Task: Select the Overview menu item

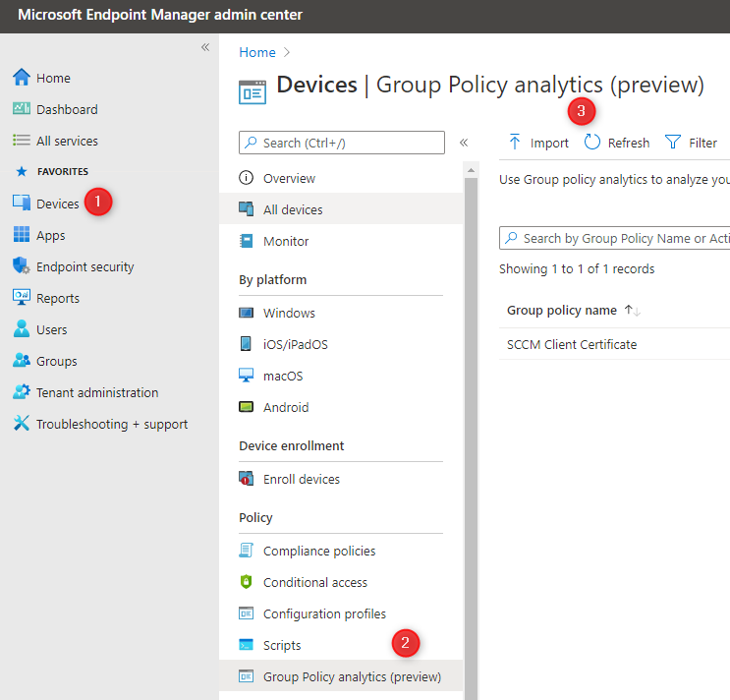Action: tap(289, 178)
